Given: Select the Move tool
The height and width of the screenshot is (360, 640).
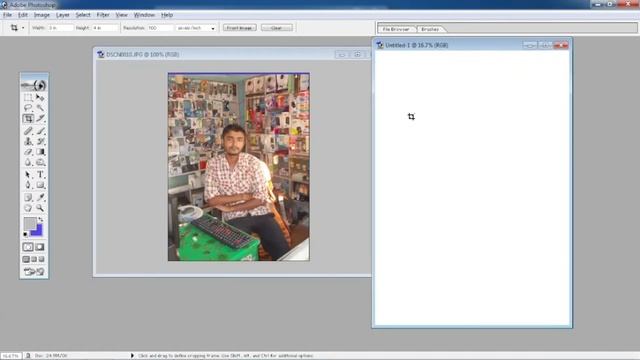Looking at the screenshot, I should pos(40,98).
